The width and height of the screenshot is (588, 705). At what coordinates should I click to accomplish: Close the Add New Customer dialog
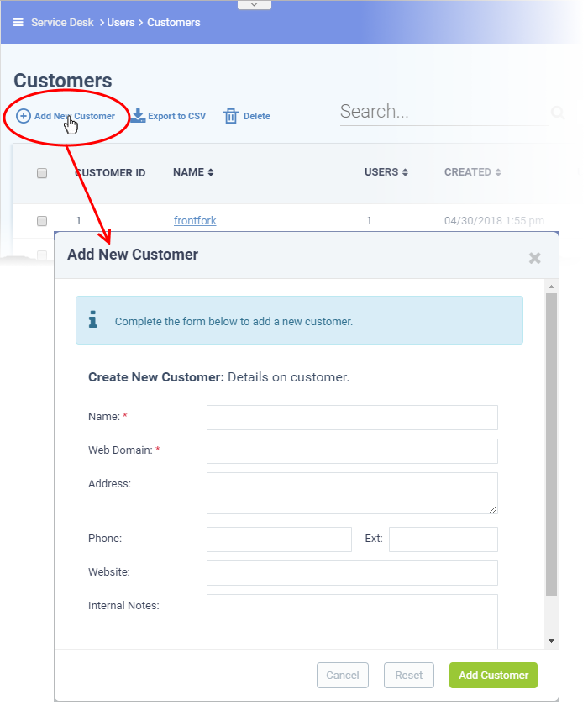534,258
